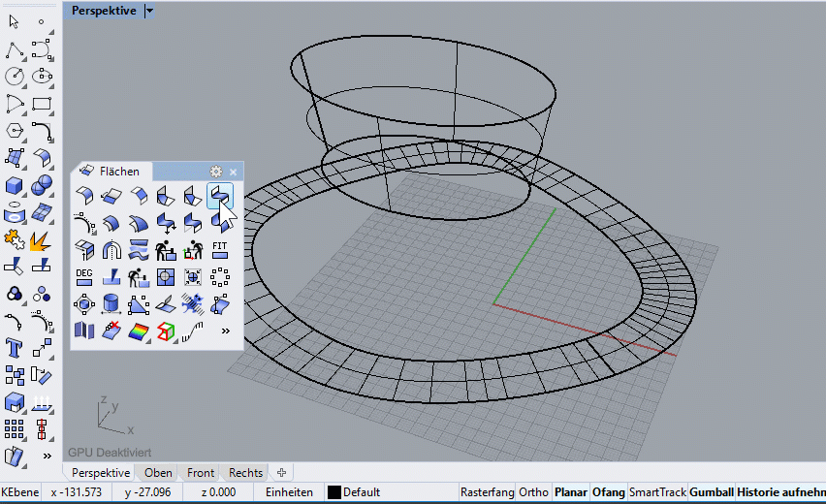Open the rainbow surface analysis tool

point(139,331)
